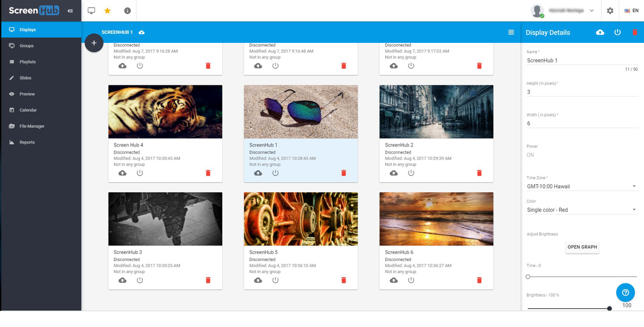The width and height of the screenshot is (644, 327).
Task: Click the monitor icon in top toolbar
Action: click(91, 11)
